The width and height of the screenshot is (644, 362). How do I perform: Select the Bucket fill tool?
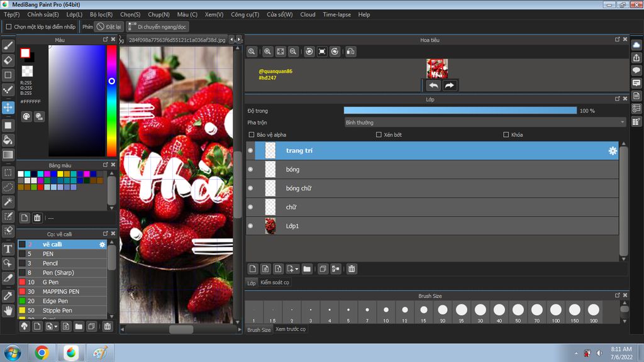tap(8, 140)
